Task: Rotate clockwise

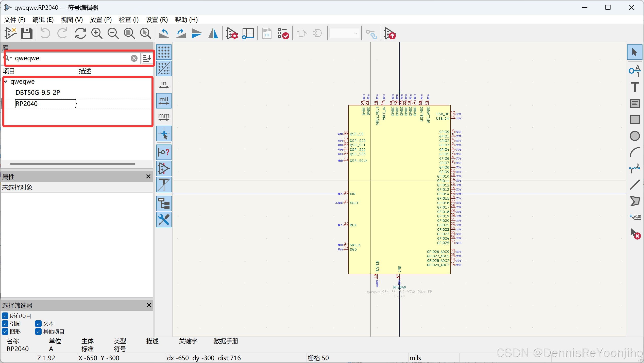Action: (181, 33)
